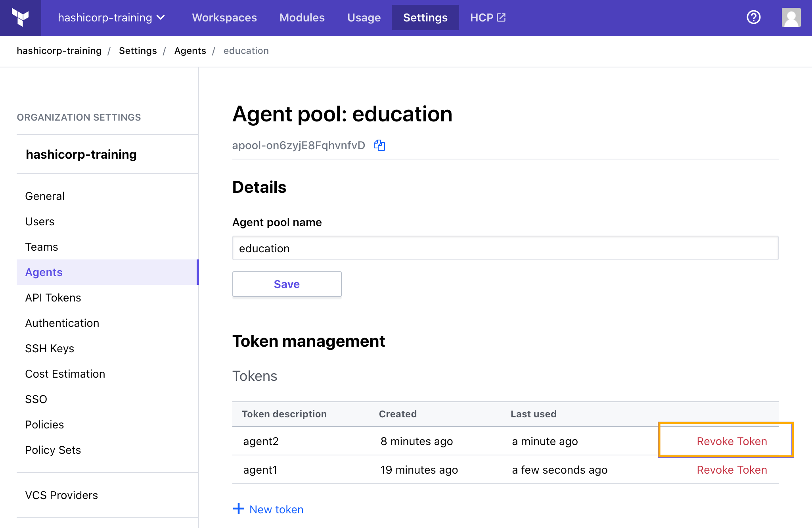Go to Workspaces tab
Viewport: 812px width, 528px height.
coord(224,17)
